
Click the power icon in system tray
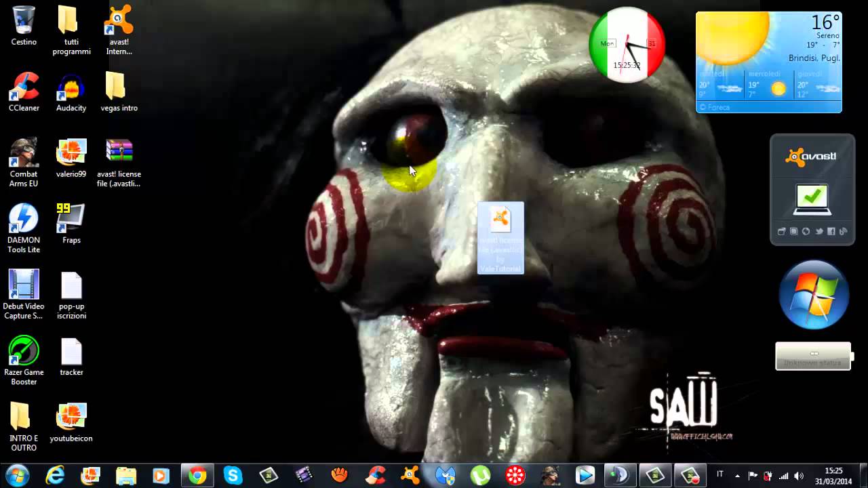click(x=768, y=475)
